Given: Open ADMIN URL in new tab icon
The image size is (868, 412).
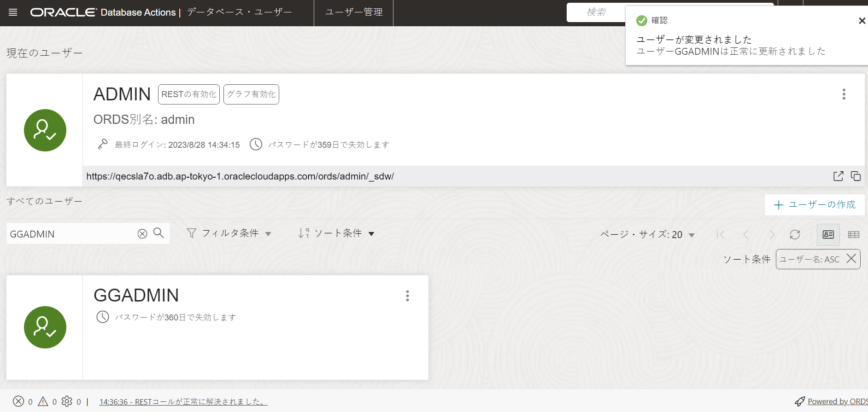Looking at the screenshot, I should pos(838,176).
